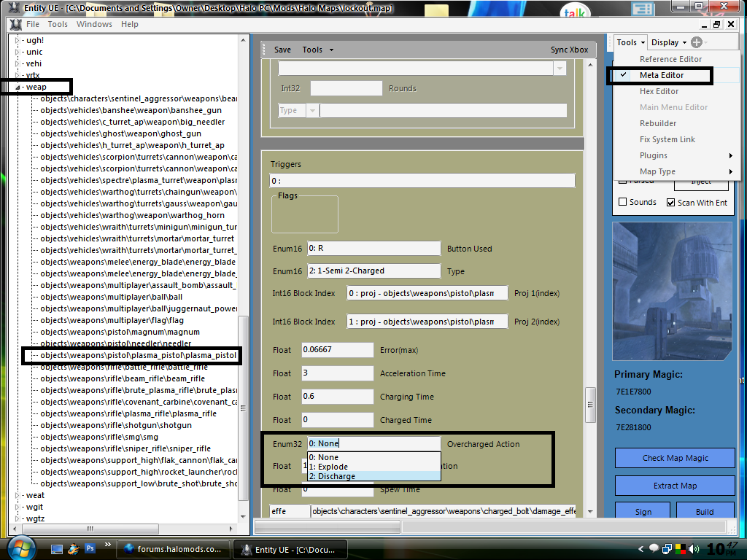Expand the wgit tag group
Viewport: 747px width, 560px height.
pos(18,507)
